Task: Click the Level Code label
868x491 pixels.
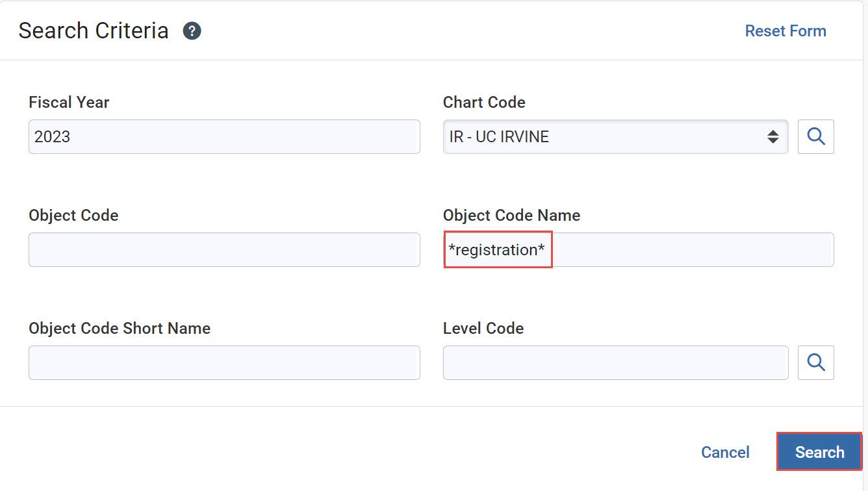Action: [x=483, y=329]
